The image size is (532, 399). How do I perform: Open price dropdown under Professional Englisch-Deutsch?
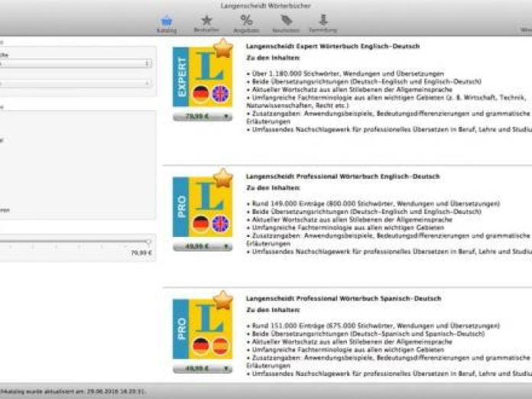(x=203, y=247)
